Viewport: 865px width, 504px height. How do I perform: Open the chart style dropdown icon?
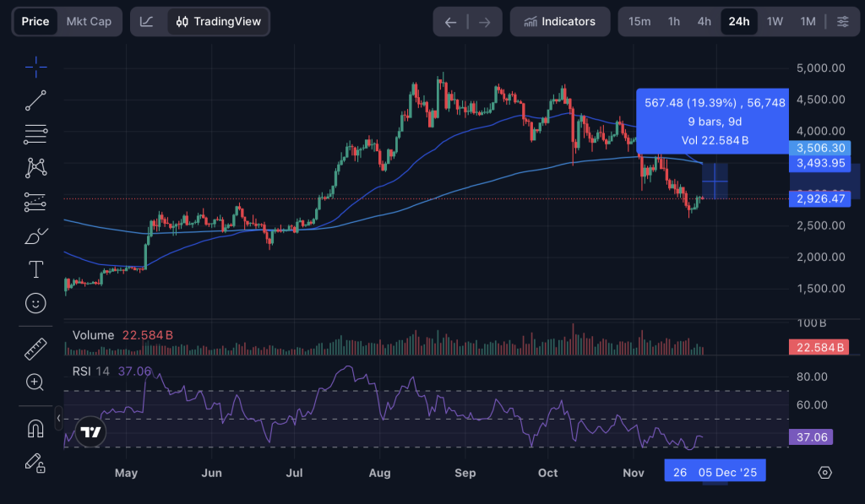click(147, 21)
